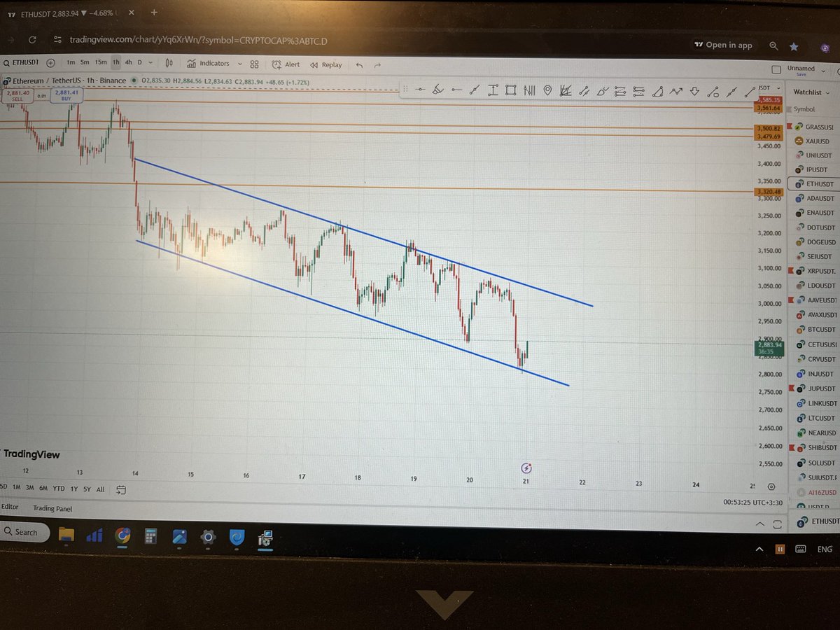Select the 1m timeframe
This screenshot has height=630, width=840.
pyautogui.click(x=70, y=63)
